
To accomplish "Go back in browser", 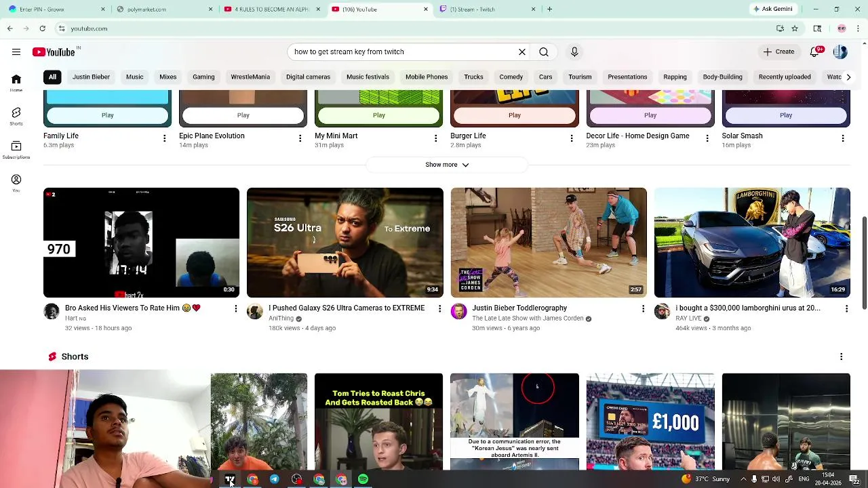I will point(9,28).
